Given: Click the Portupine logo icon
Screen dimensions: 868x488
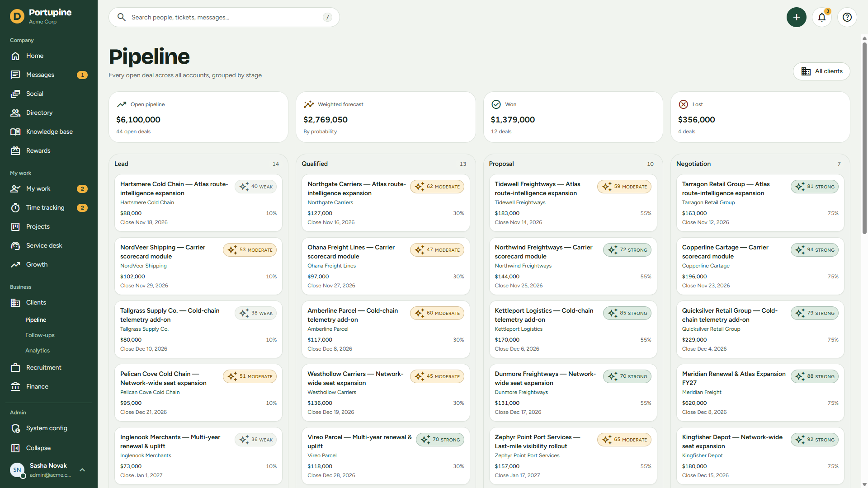Looking at the screenshot, I should [x=17, y=16].
